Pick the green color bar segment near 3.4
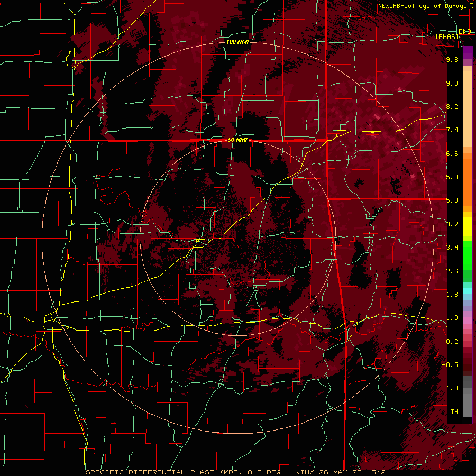 (x=467, y=255)
